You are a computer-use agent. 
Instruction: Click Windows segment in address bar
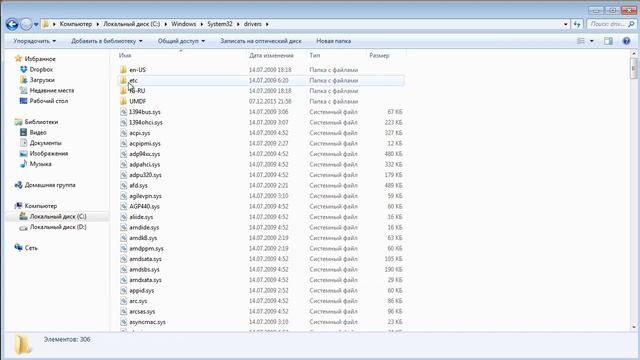(184, 24)
